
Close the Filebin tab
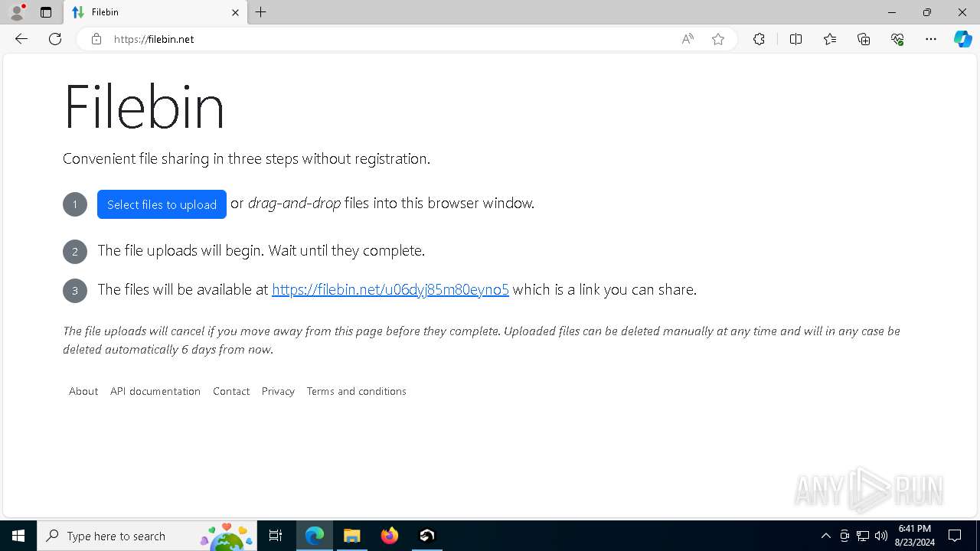pos(235,12)
